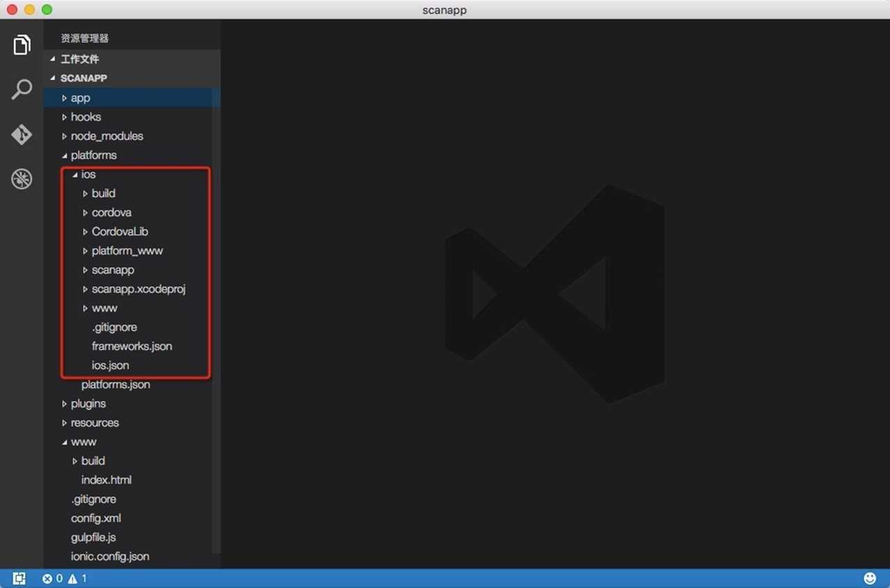Expand the build folder under root www
Viewport: 890px width, 588px height.
point(132,461)
